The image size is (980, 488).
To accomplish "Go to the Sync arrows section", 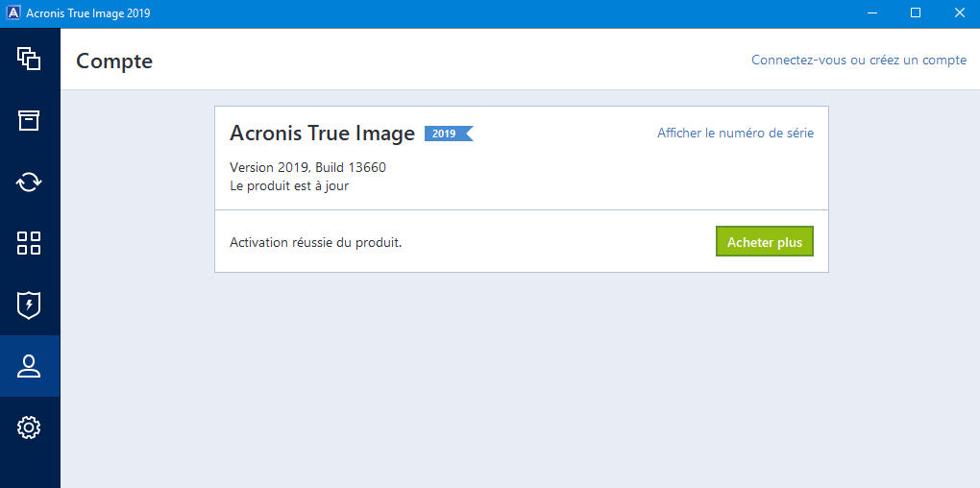I will point(29,183).
